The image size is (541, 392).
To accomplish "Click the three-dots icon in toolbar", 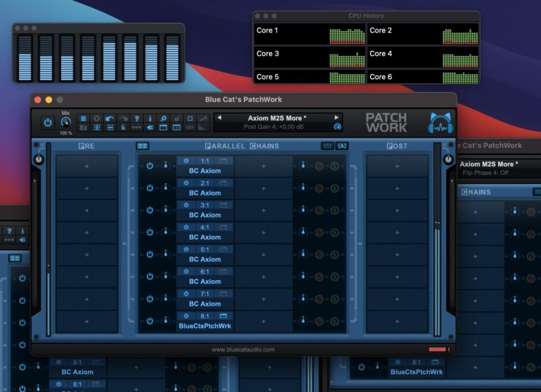I will click(x=137, y=127).
